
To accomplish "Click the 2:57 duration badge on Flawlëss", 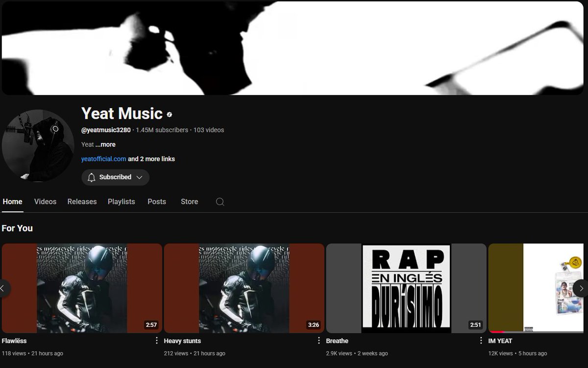I will tap(151, 325).
